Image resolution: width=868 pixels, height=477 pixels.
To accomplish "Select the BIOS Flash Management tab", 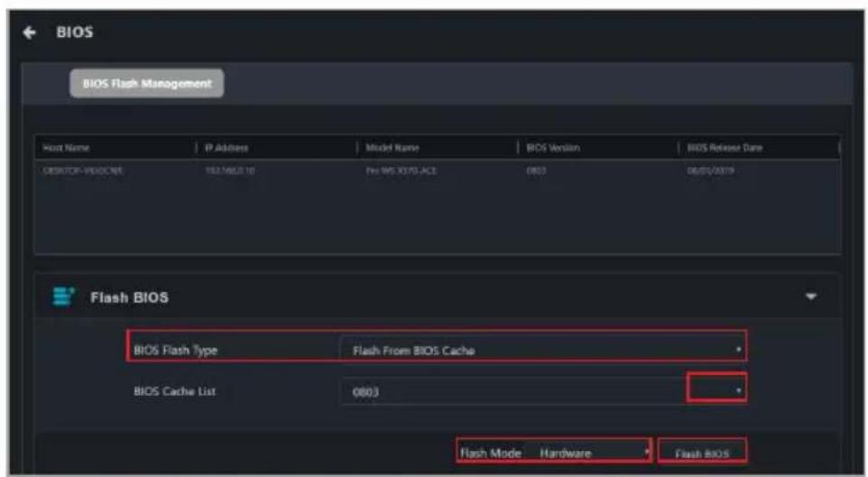I will click(147, 84).
